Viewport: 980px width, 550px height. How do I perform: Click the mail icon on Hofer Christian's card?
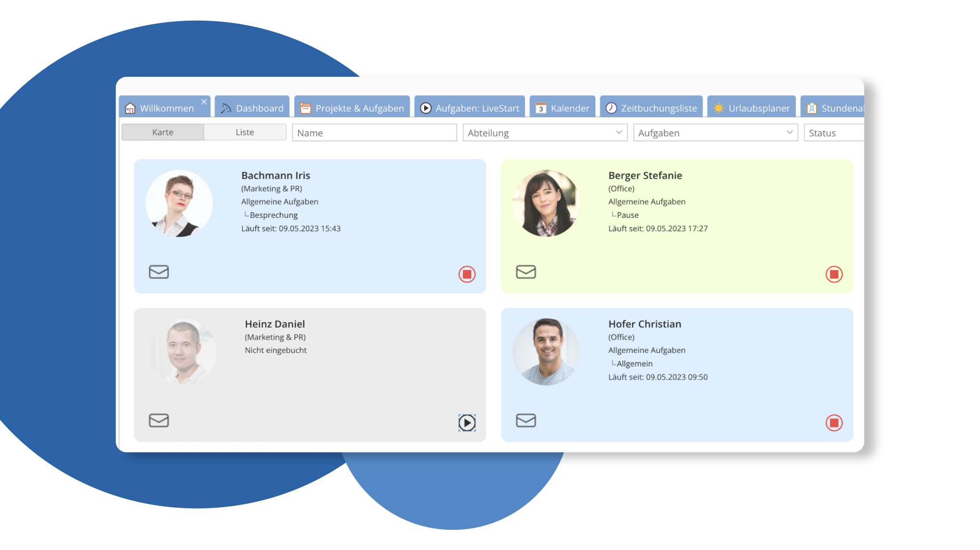tap(526, 420)
